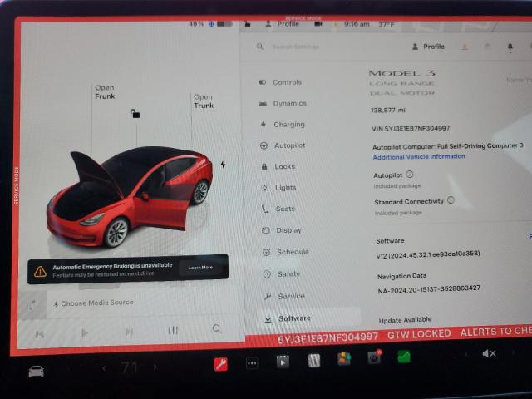The height and width of the screenshot is (399, 532).
Task: Tap the car icon in bottom dock
Action: click(x=36, y=372)
